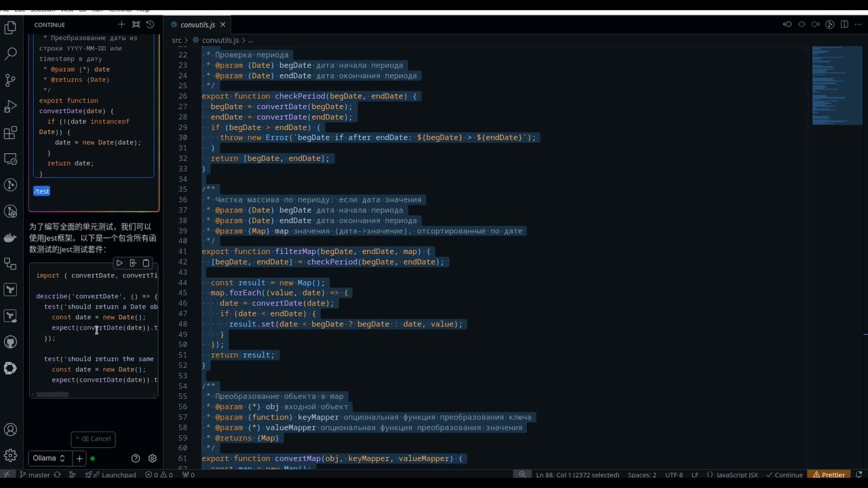Open changes with git graph icon
868x488 pixels.
click(x=830, y=24)
